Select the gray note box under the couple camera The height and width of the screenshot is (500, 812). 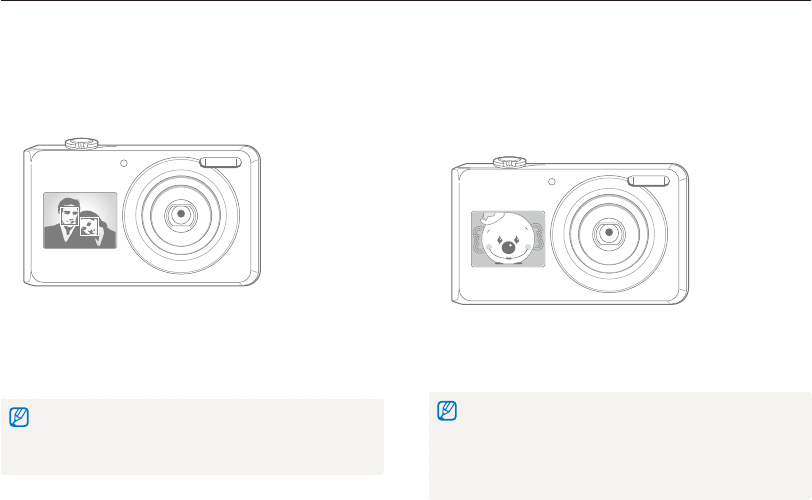pyautogui.click(x=192, y=437)
